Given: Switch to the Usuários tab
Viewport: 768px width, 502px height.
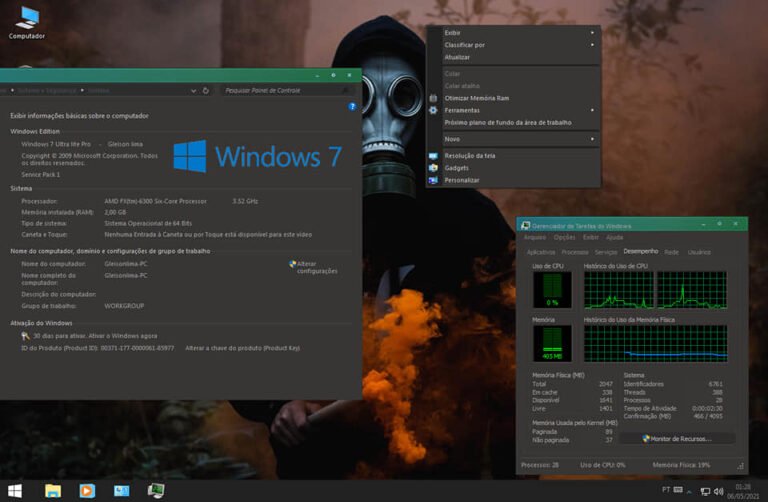Looking at the screenshot, I should coord(699,252).
